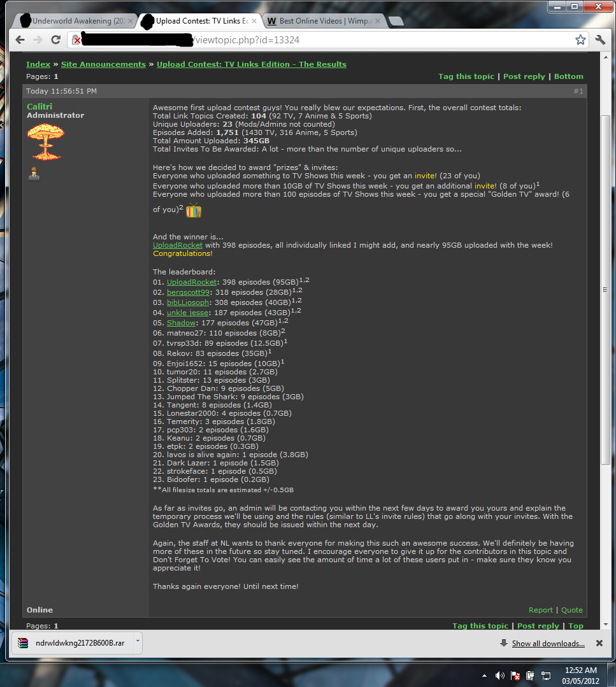Click the rar file icon in downloads bar
Image resolution: width=616 pixels, height=687 pixels.
pyautogui.click(x=23, y=642)
